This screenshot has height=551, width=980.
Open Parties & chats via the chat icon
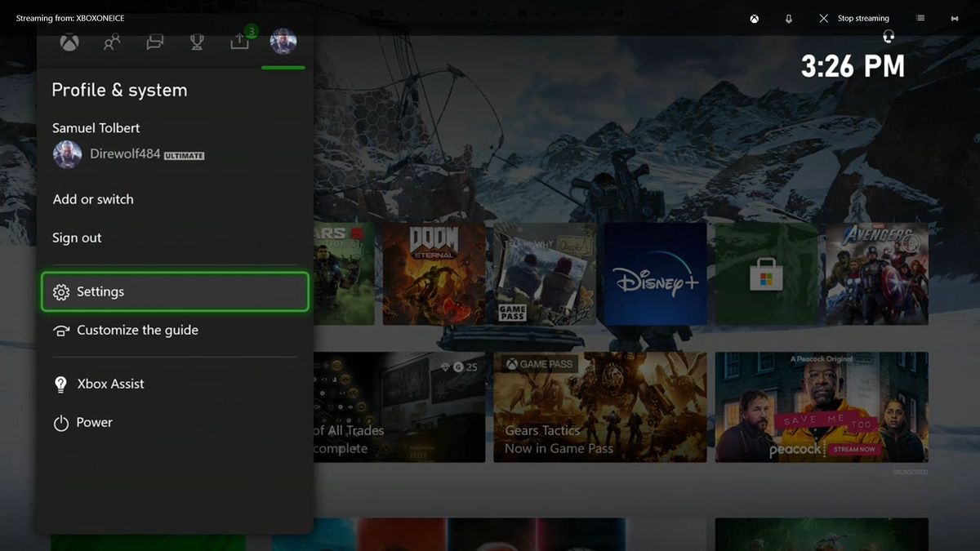(x=154, y=41)
